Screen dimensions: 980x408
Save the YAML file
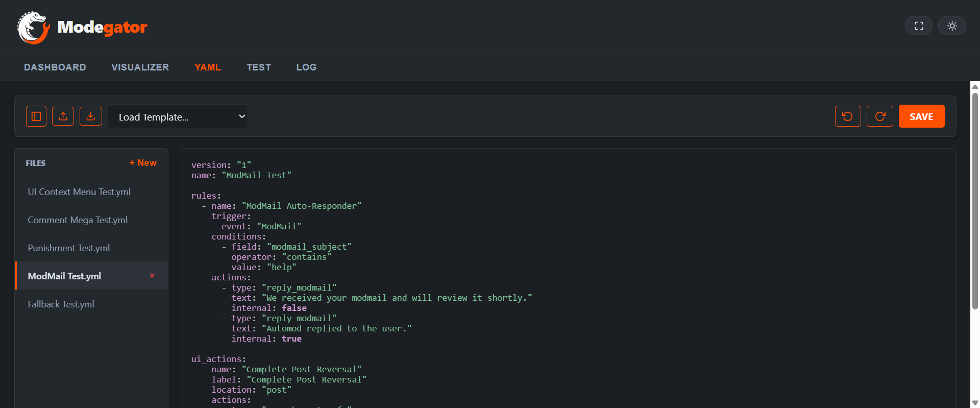tap(921, 116)
